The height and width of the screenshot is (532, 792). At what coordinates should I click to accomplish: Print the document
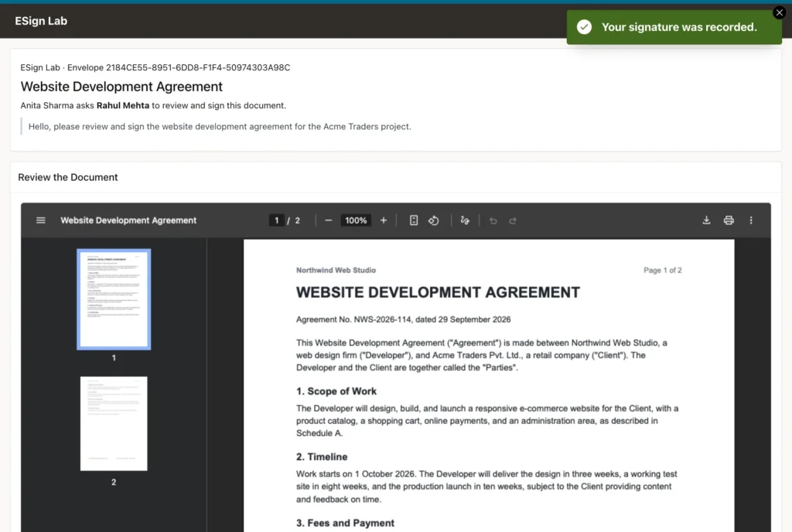tap(729, 220)
